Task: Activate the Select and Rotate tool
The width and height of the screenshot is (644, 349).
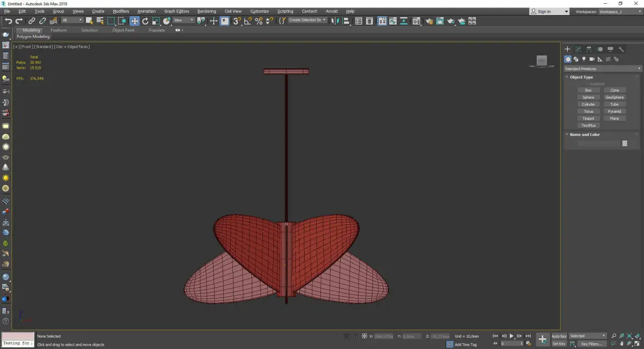Action: tap(145, 21)
